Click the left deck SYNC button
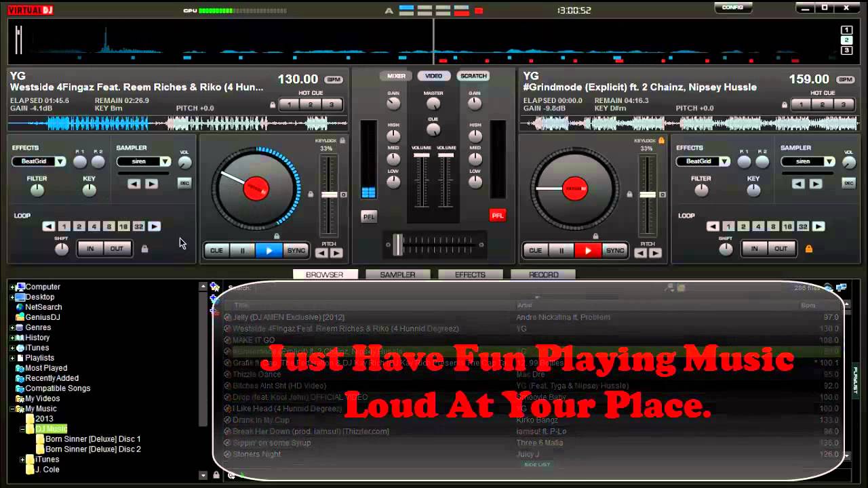868x488 pixels. point(296,250)
